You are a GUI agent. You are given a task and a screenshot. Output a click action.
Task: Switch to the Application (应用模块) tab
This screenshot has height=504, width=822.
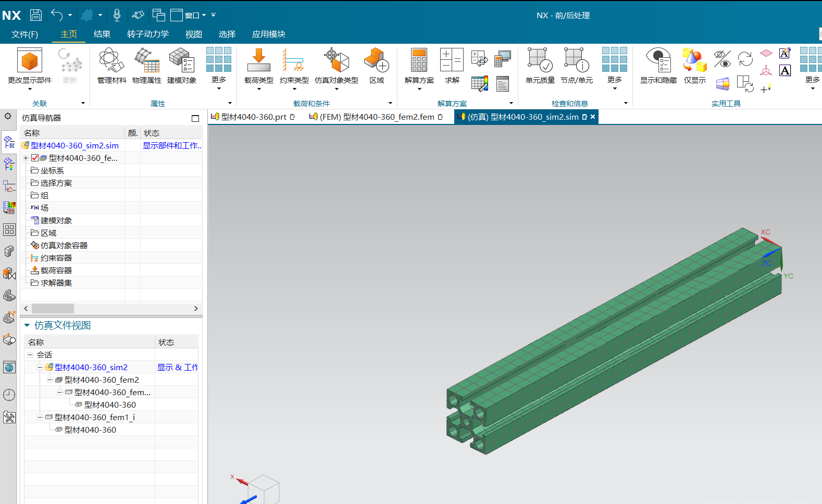pyautogui.click(x=268, y=34)
